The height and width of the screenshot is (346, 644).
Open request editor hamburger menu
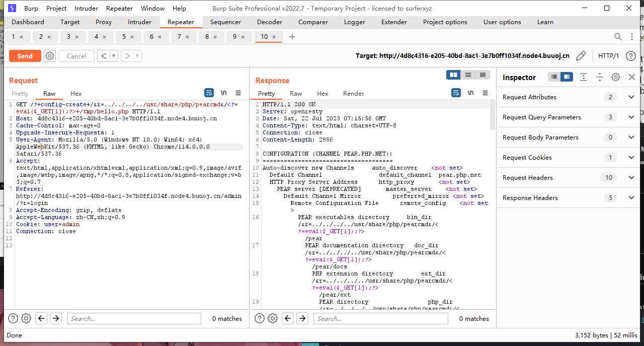point(238,93)
